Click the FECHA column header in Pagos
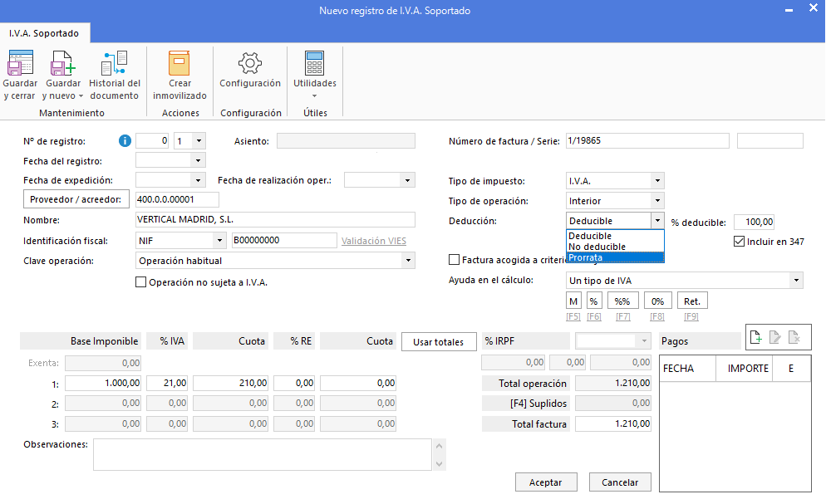 click(687, 369)
